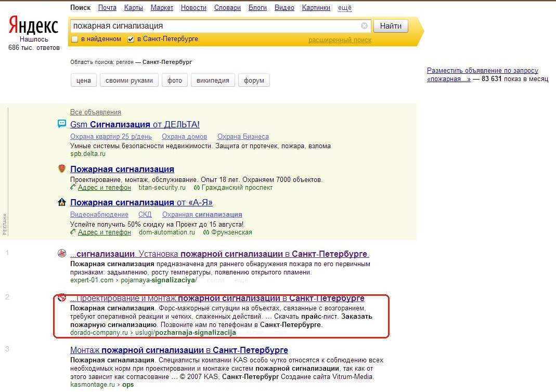Switch to Картинки search

316,8
